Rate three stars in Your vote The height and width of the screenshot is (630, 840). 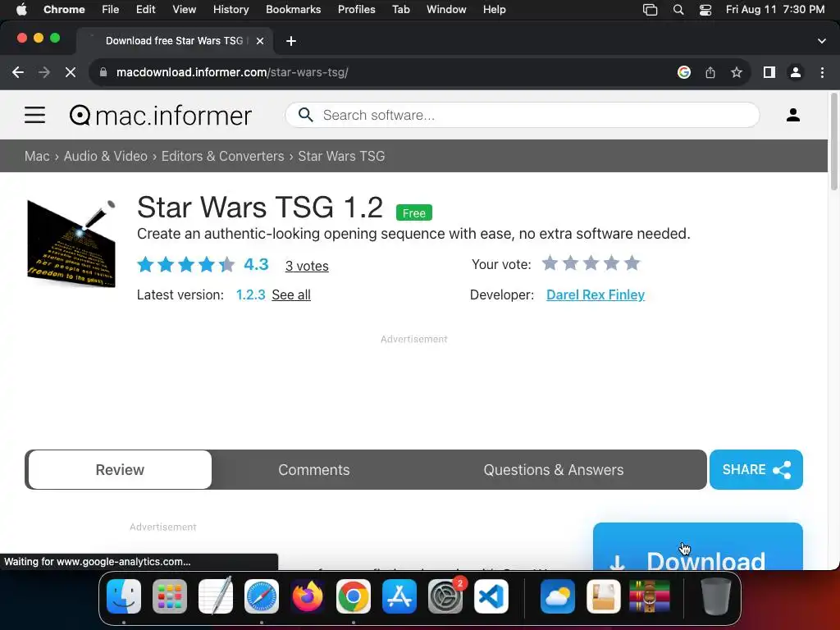591,263
